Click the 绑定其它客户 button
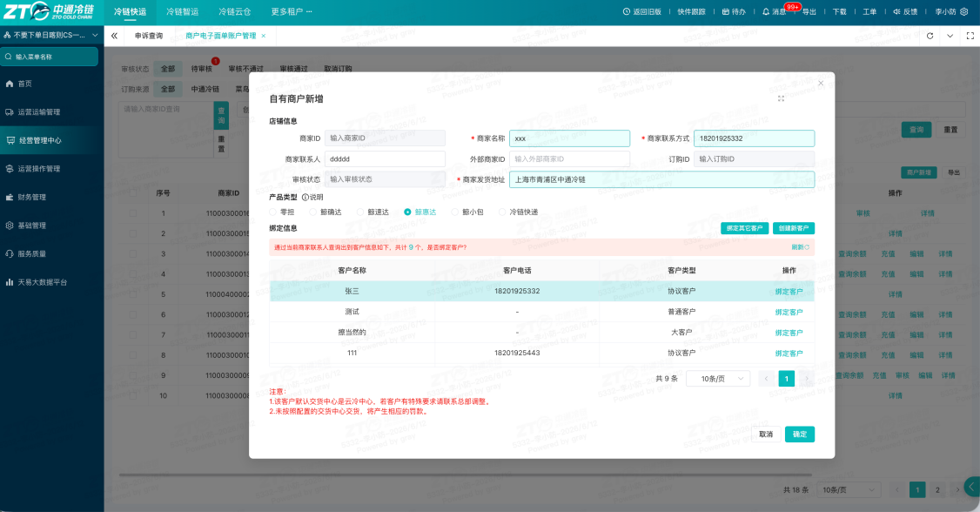This screenshot has width=980, height=512. (744, 228)
